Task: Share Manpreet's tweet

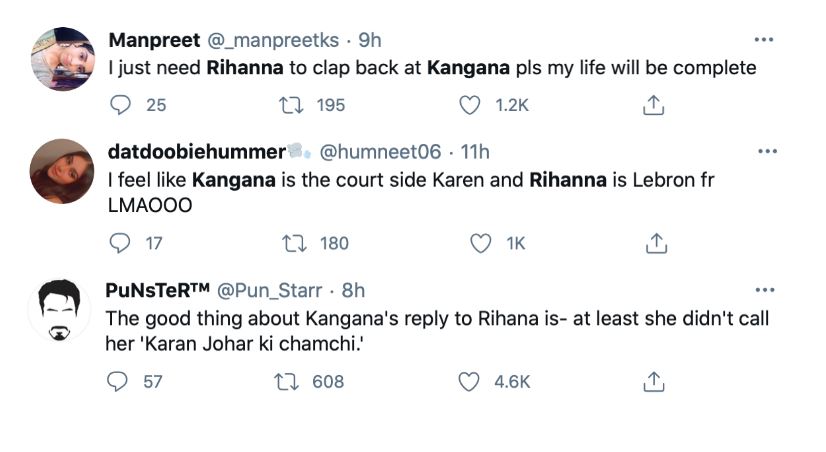Action: (x=653, y=104)
